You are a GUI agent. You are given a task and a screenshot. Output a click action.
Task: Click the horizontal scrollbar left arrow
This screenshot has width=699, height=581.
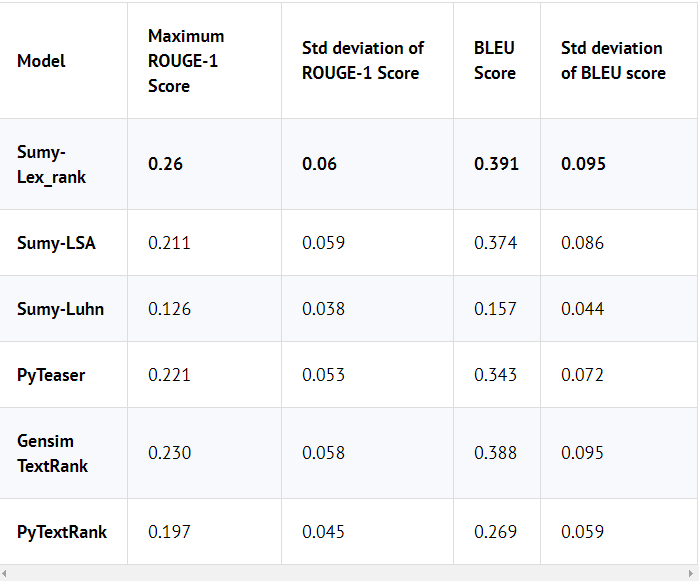6,573
